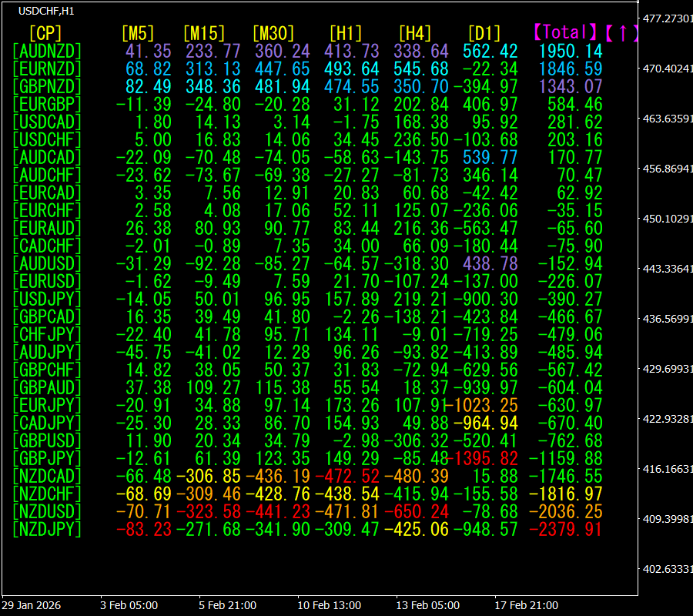Click the Total column header
This screenshot has height=616, width=693.
pyautogui.click(x=565, y=32)
